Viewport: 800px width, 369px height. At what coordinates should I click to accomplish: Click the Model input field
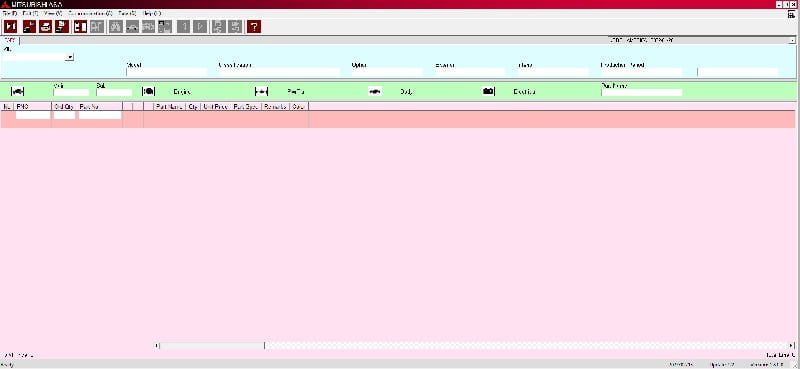tap(167, 72)
